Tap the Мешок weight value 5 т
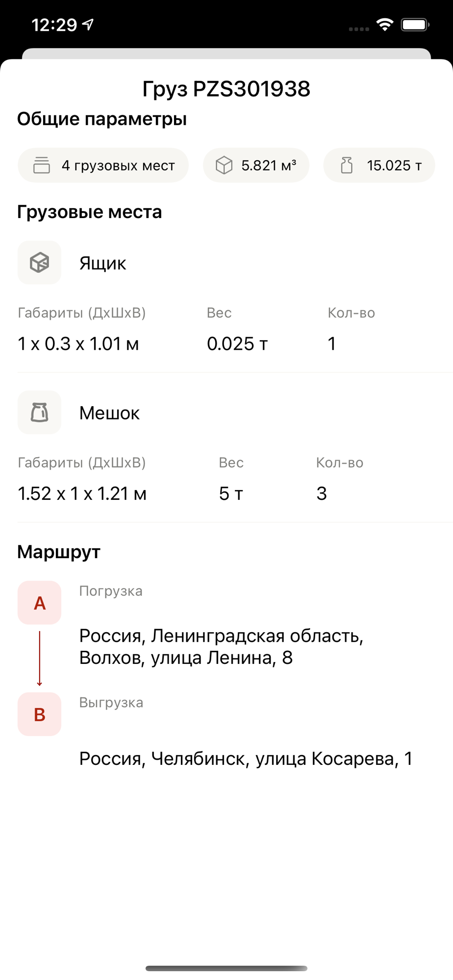Viewport: 453px width, 980px height. pos(231,493)
